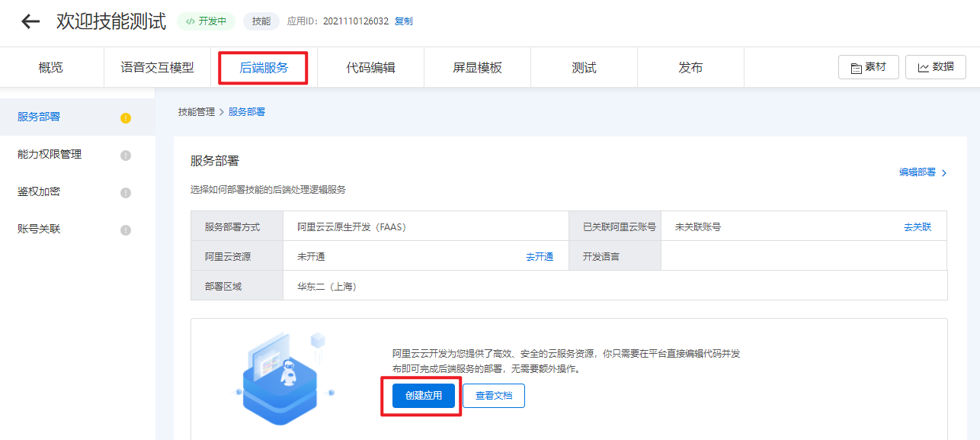Select the 后端服务 tab

[x=264, y=68]
